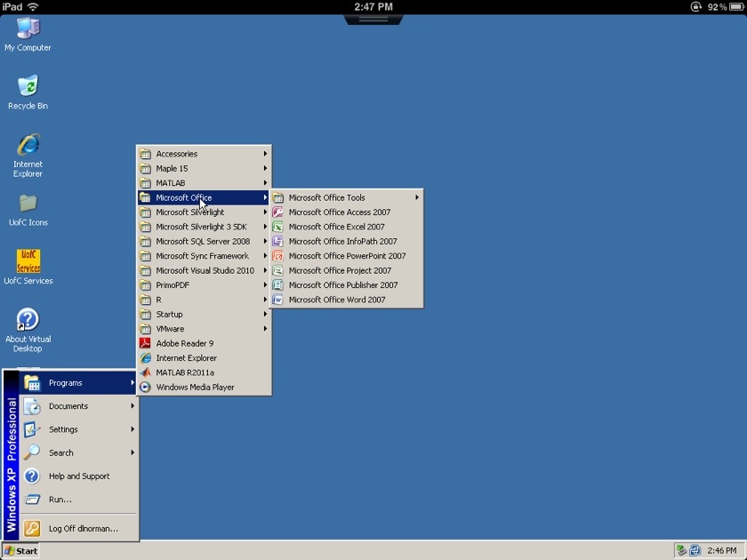This screenshot has height=560, width=747.
Task: Click the Windows Media Player icon
Action: [146, 387]
